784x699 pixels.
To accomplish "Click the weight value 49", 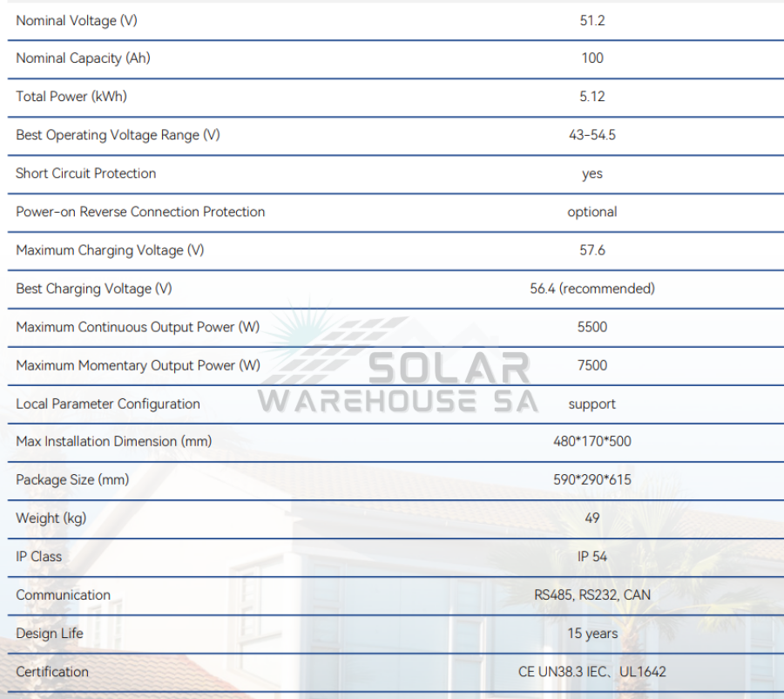I will 592,518.
